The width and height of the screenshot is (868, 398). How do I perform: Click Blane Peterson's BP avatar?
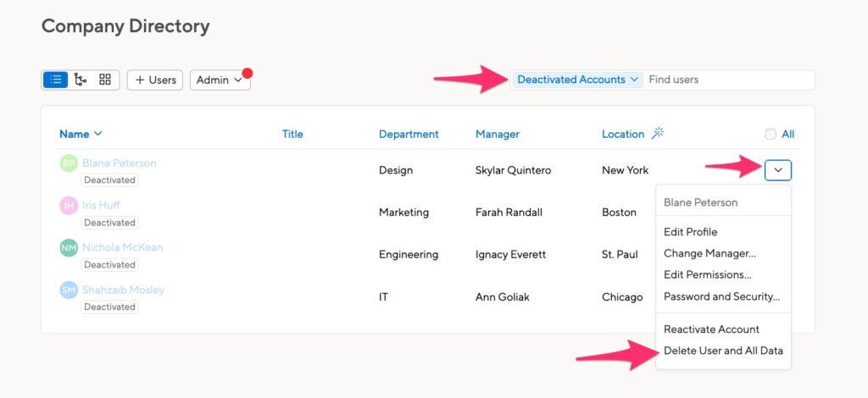[69, 163]
